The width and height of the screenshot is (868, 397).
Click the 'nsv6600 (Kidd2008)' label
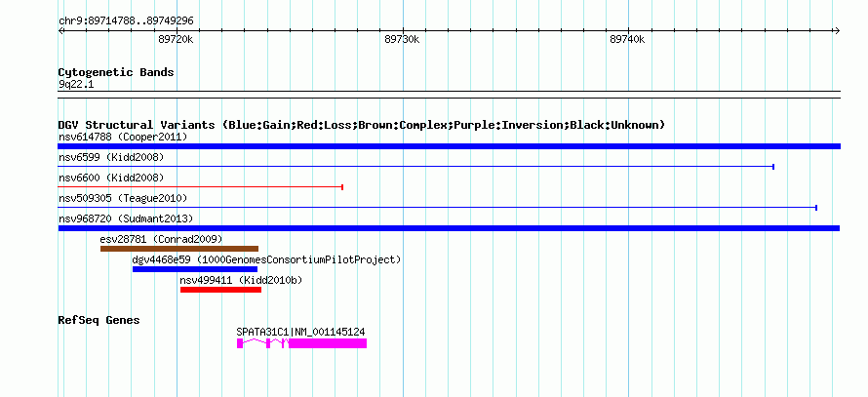(x=111, y=178)
